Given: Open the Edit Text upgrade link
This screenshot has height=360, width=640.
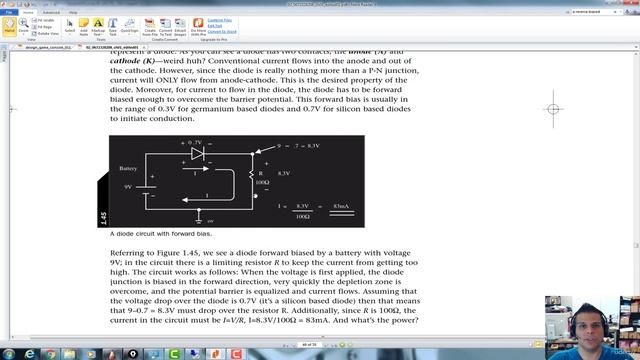Looking at the screenshot, I should coord(215,26).
